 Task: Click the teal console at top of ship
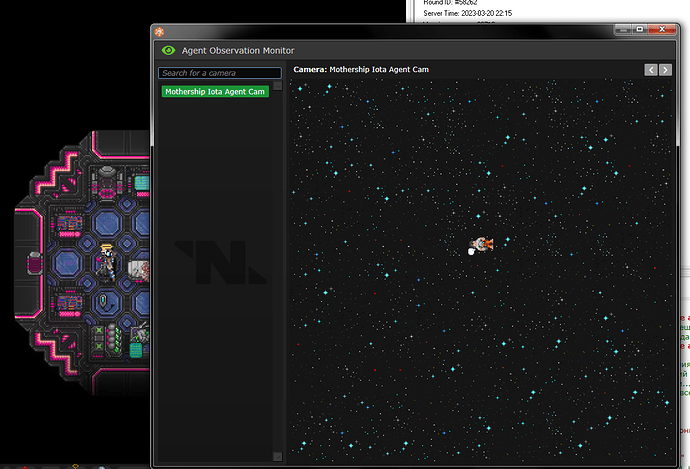pyautogui.click(x=142, y=183)
